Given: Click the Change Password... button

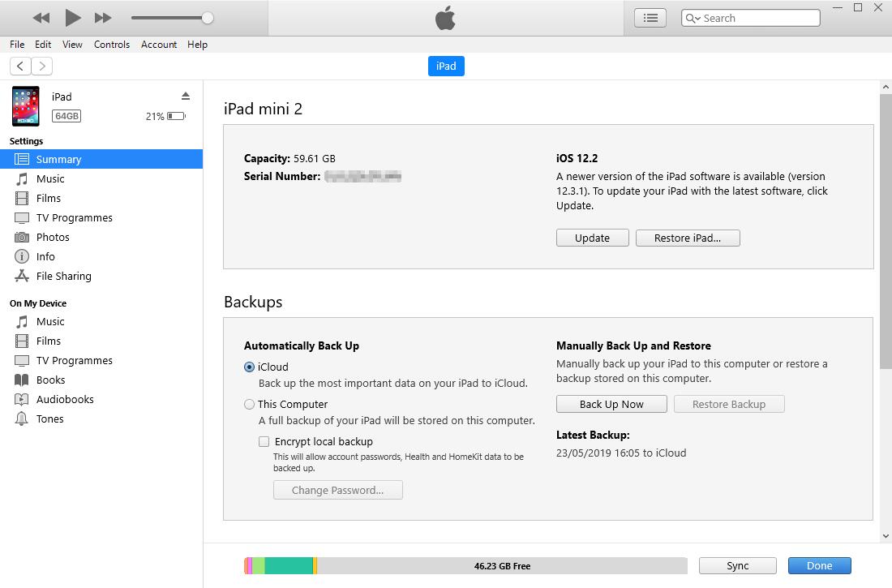Looking at the screenshot, I should point(338,490).
